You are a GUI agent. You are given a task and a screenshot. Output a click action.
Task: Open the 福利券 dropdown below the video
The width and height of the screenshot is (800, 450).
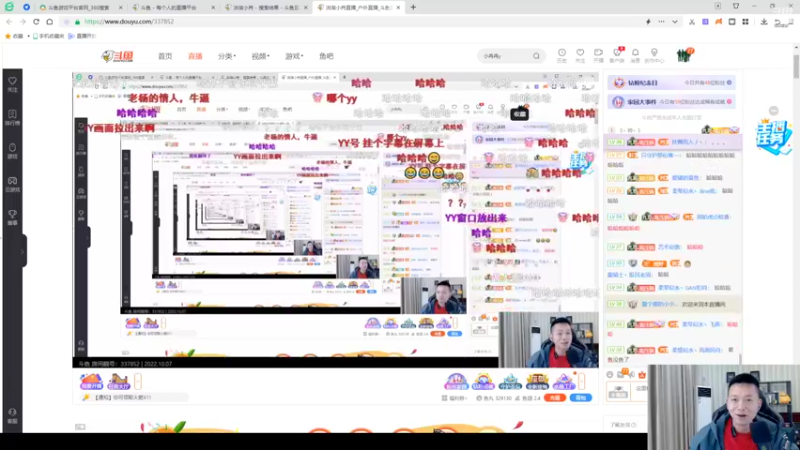(454, 398)
